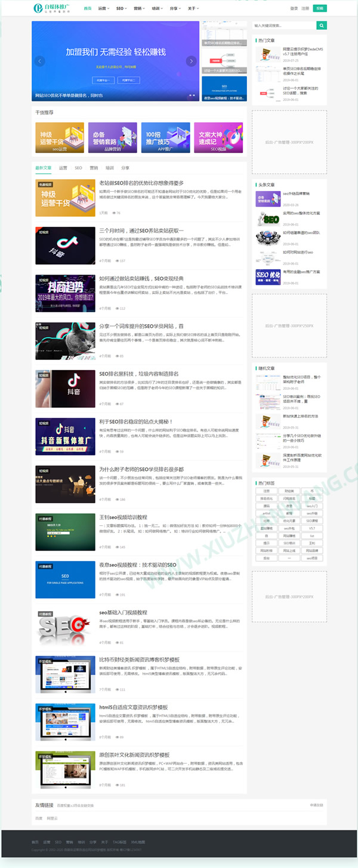
Task: Click the 登录 login link
Action: 294,8
